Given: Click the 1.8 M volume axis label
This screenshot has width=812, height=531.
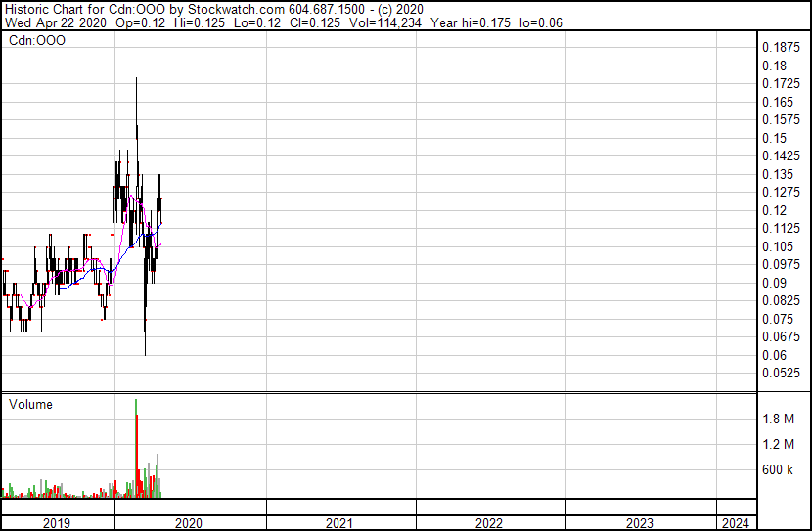Looking at the screenshot, I should [779, 419].
